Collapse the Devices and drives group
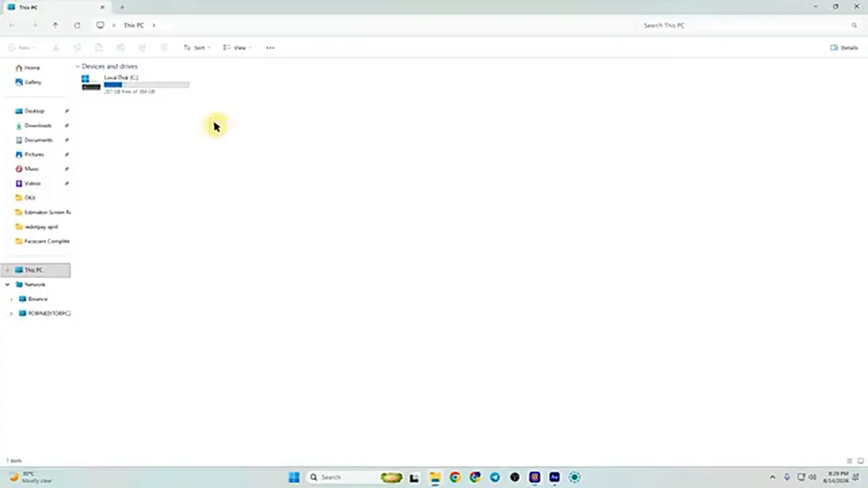This screenshot has height=488, width=868. pos(77,66)
